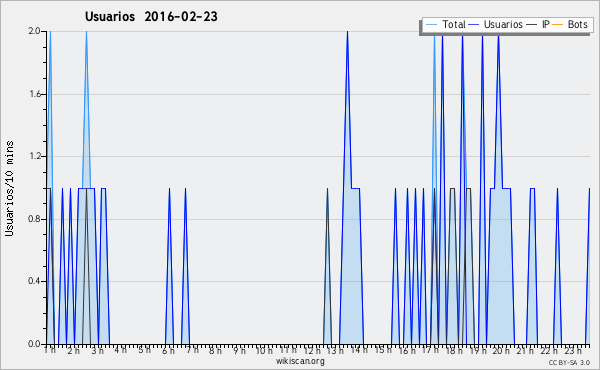The width and height of the screenshot is (600, 370).
Task: Click the x-axis label '10 h'
Action: click(x=264, y=350)
